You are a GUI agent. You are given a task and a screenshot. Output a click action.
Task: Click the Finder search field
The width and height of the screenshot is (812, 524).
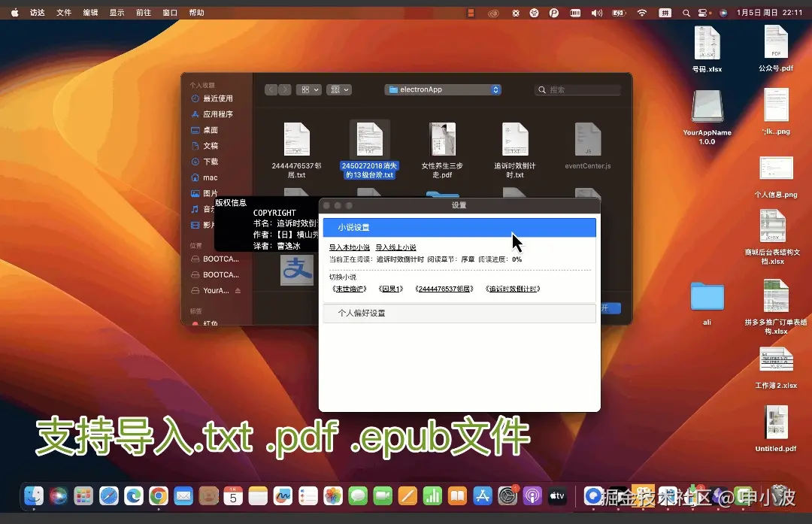click(577, 89)
